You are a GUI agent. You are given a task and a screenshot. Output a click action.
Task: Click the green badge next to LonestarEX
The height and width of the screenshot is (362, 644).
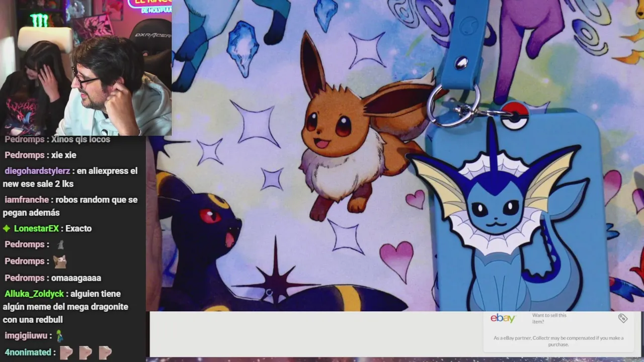[x=7, y=228]
